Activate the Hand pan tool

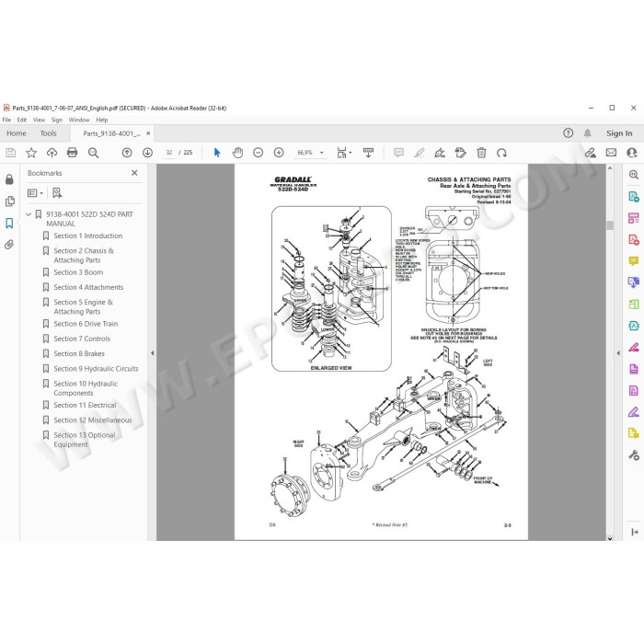tap(237, 153)
